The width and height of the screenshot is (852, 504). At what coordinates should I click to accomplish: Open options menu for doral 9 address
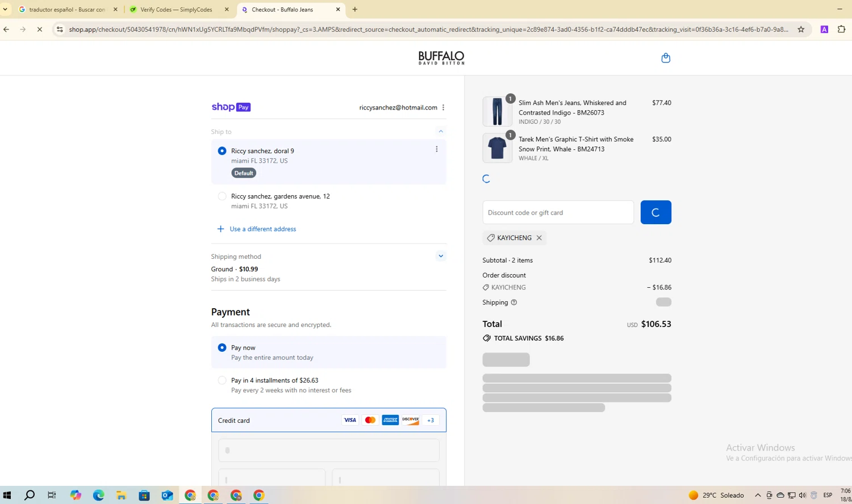pyautogui.click(x=436, y=149)
